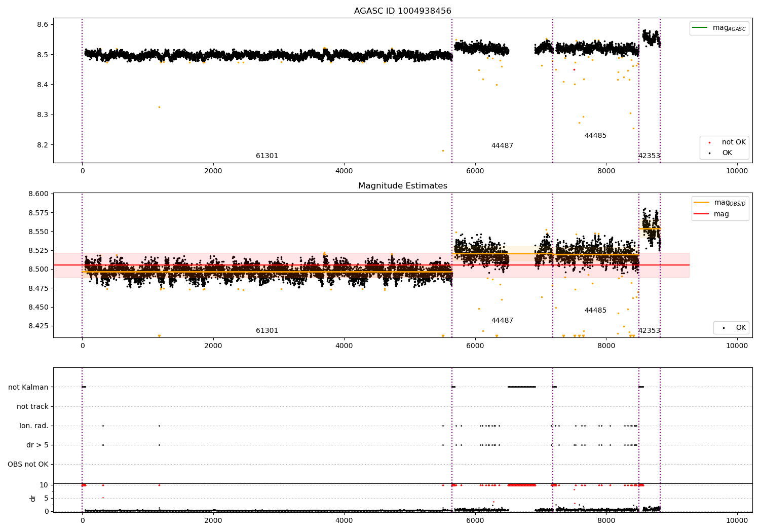This screenshot has width=760, height=532.
Task: Click OBSID label 42353 in Magnitude Estimates plot
Action: (649, 331)
